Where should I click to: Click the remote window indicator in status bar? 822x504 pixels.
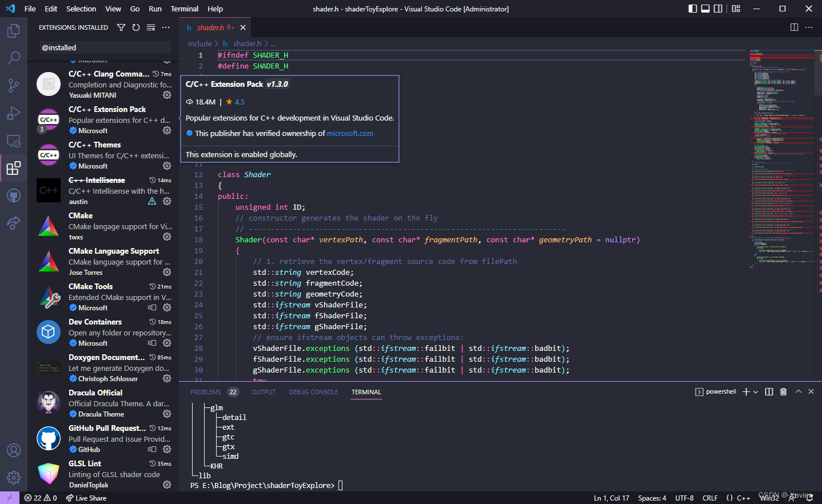(x=10, y=498)
